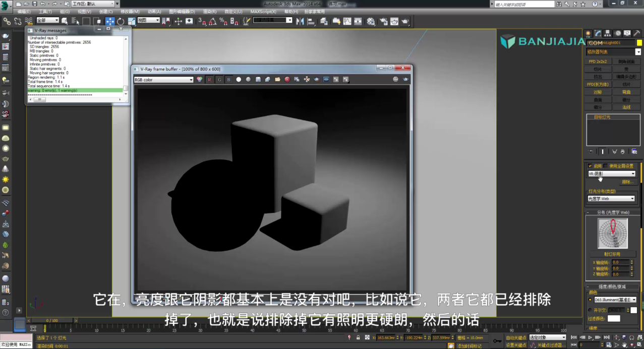Screen dimensions: 644x349
Task: Click the FFD 2x2x2 modifier button
Action: [598, 62]
